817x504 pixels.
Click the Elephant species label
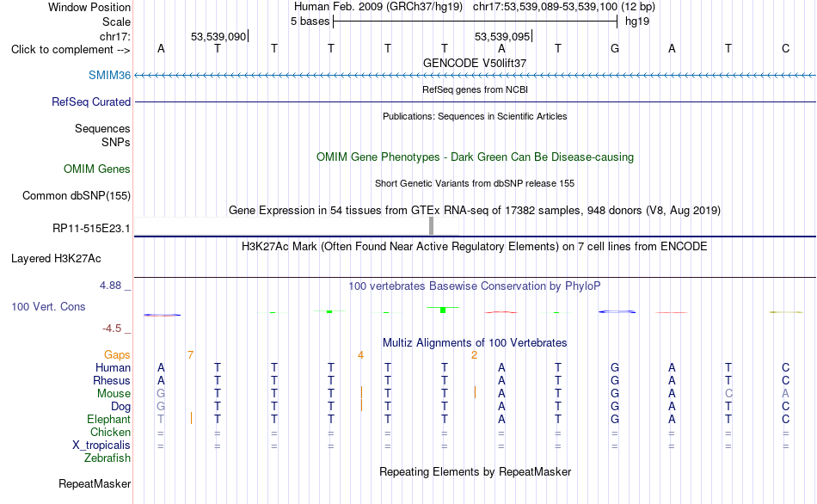click(108, 420)
